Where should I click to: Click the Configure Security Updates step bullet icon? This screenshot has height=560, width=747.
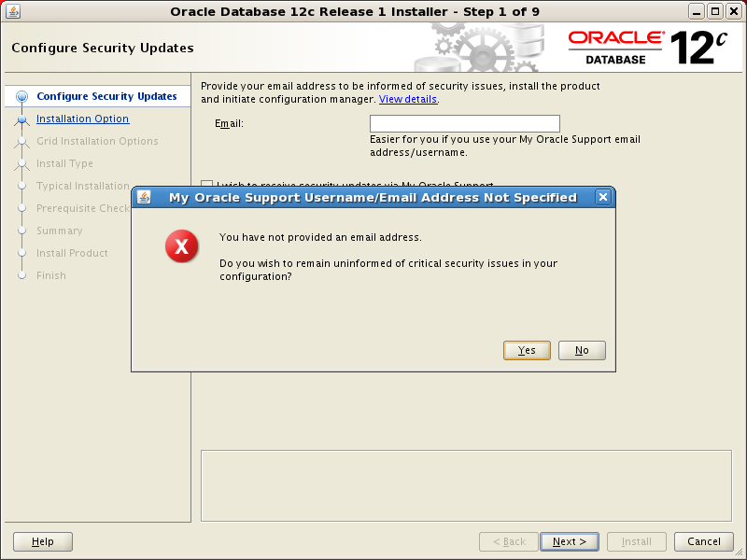[21, 97]
